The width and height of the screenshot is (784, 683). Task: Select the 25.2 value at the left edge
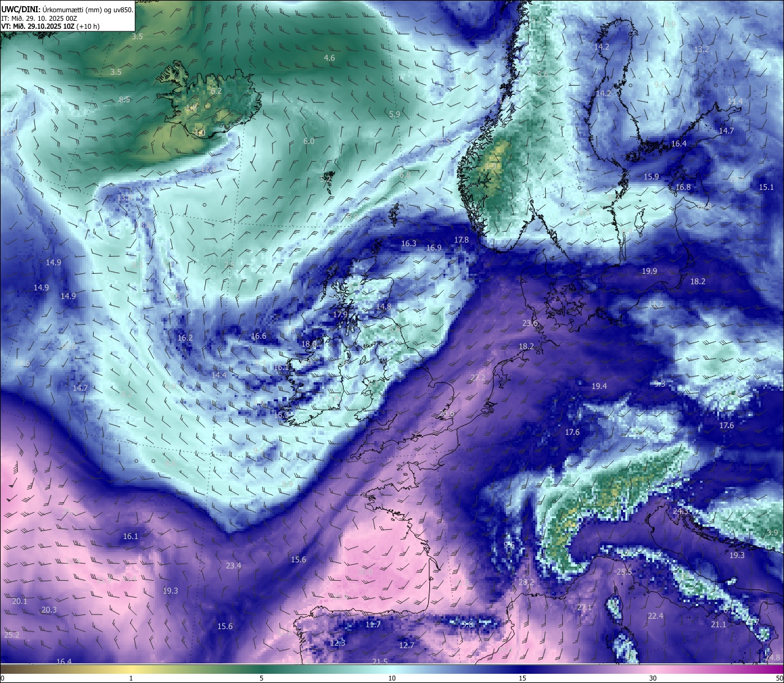tap(12, 635)
